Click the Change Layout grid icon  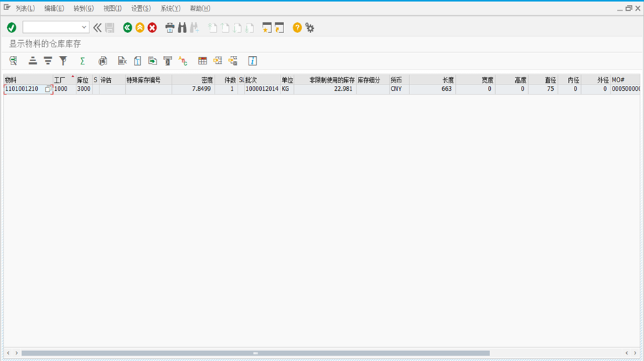point(203,61)
